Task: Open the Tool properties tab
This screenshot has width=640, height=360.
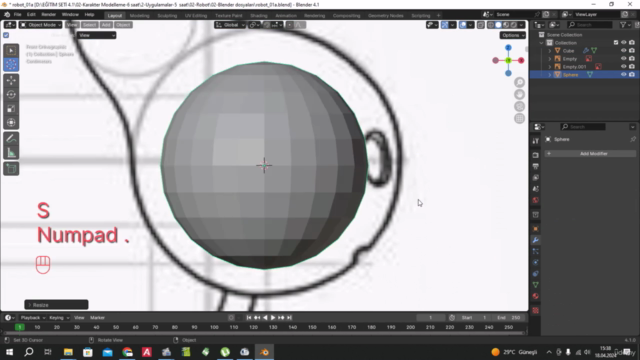Action: point(536,141)
